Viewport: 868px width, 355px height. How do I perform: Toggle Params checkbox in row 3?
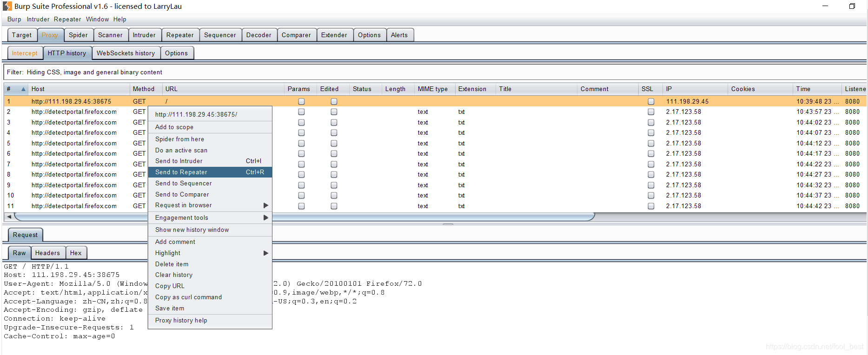[x=301, y=122]
